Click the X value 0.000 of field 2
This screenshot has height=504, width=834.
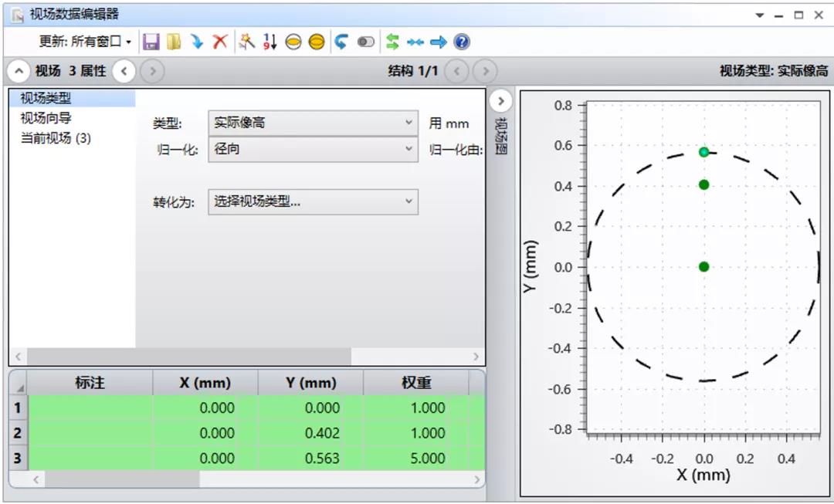(x=205, y=433)
